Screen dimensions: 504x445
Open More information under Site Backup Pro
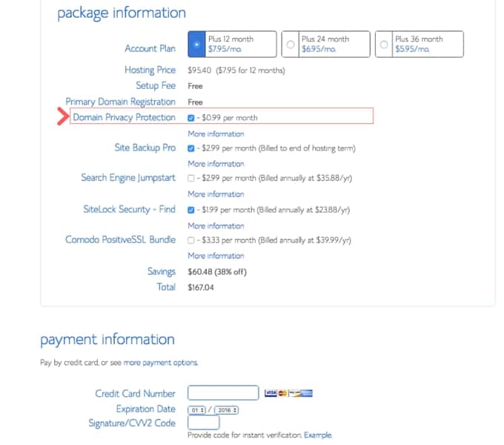(216, 164)
